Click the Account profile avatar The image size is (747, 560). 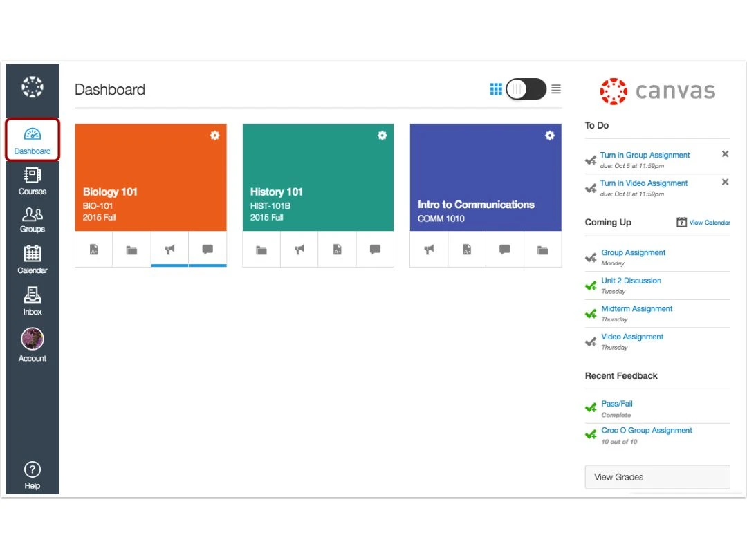(x=33, y=339)
